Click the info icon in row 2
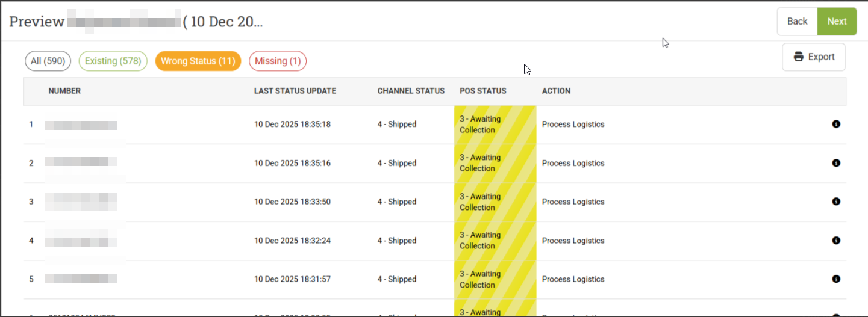This screenshot has width=868, height=317. pos(836,163)
